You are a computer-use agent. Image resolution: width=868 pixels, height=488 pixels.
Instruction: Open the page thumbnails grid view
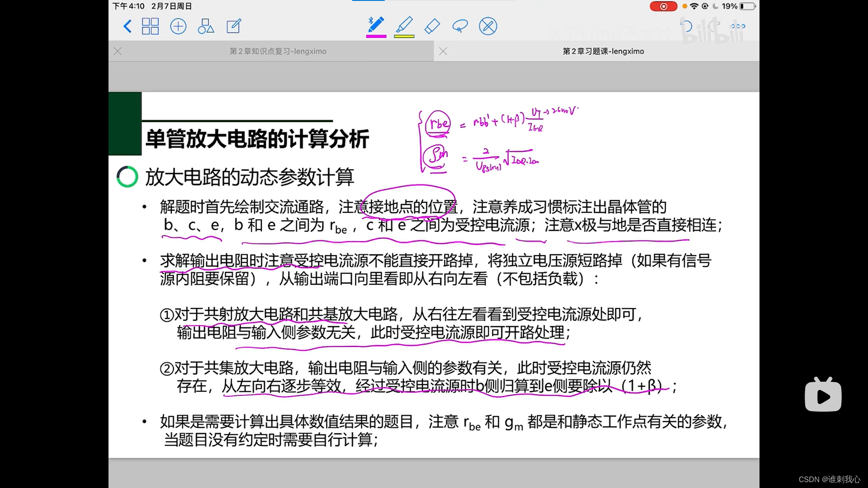click(150, 26)
